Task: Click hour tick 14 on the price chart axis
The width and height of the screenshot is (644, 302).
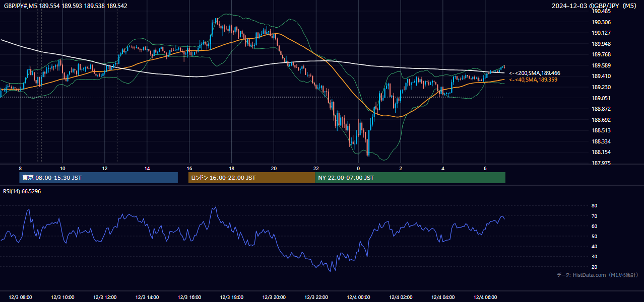Action: click(x=147, y=168)
